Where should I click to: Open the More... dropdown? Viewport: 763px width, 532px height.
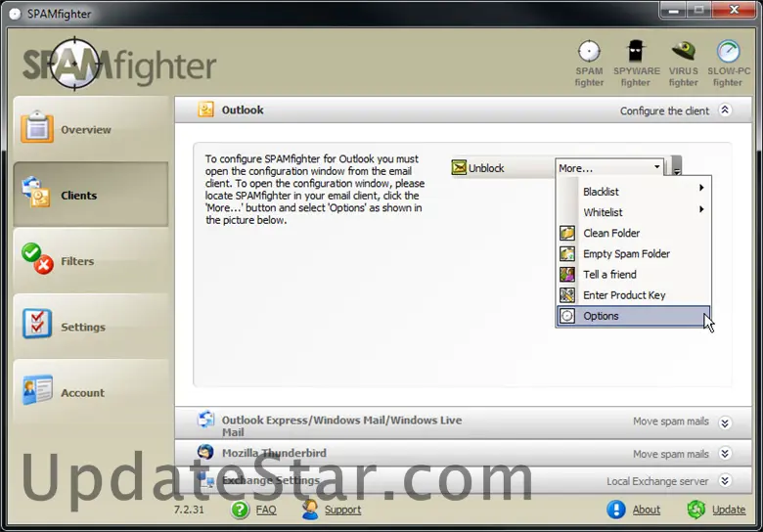tap(609, 168)
